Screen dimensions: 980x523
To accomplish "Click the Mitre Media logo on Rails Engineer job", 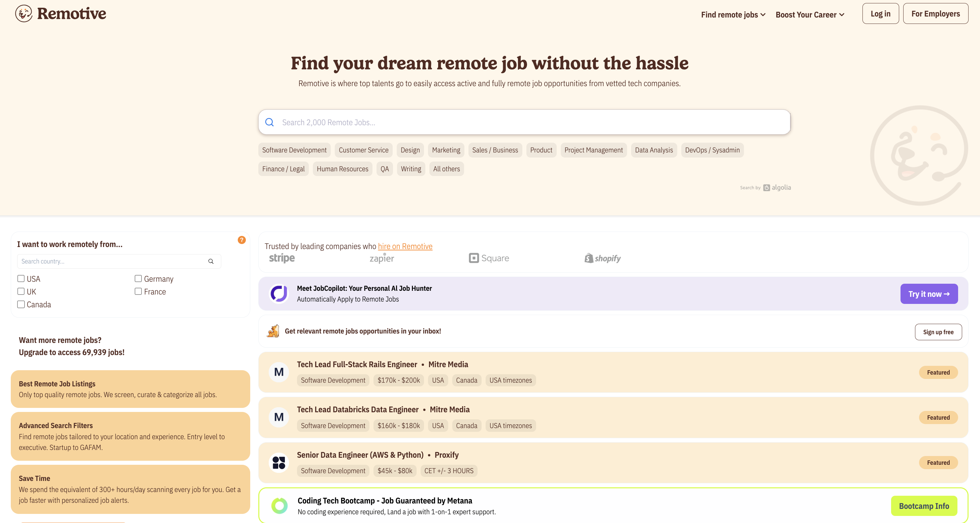I will tap(279, 372).
